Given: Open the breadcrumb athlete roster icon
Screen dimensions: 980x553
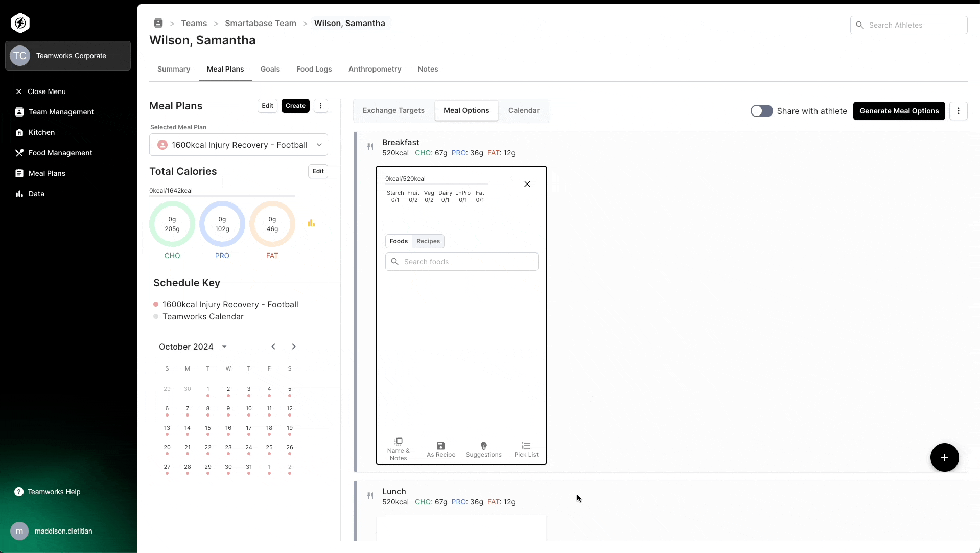Looking at the screenshot, I should [x=158, y=23].
